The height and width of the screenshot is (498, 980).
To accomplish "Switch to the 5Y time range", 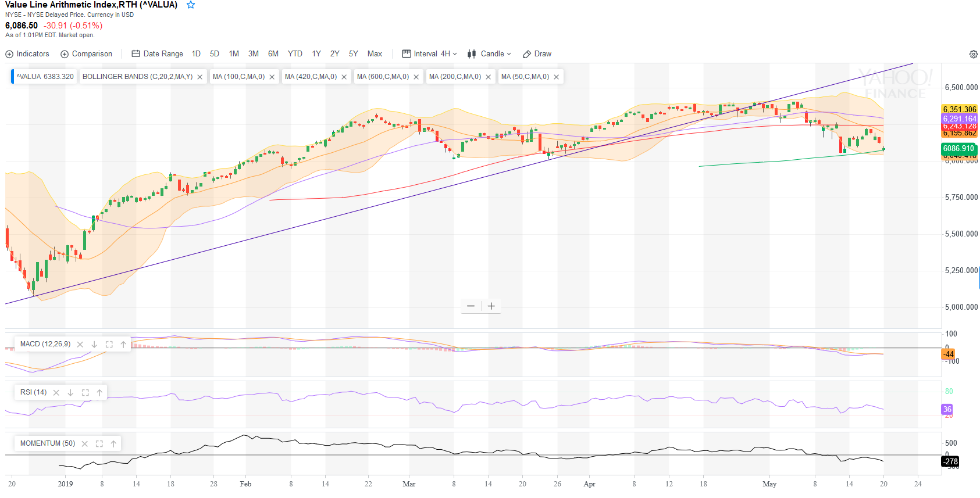I will 353,54.
